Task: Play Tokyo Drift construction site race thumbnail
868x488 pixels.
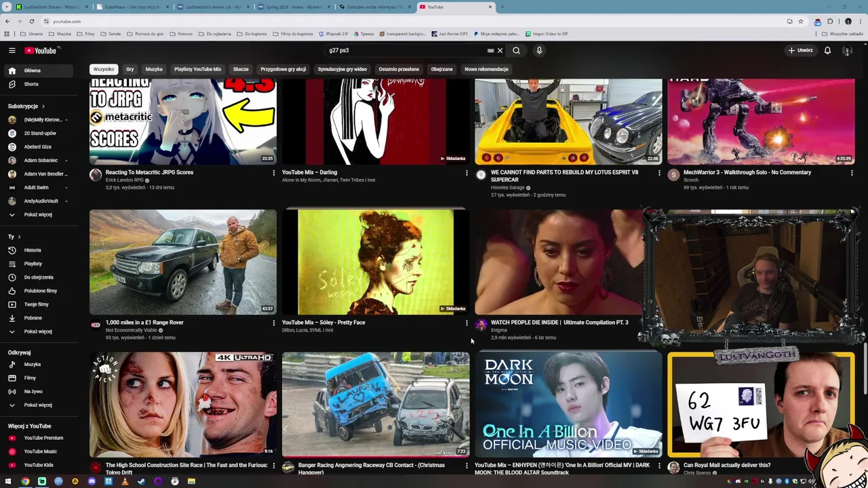Action: pos(183,404)
